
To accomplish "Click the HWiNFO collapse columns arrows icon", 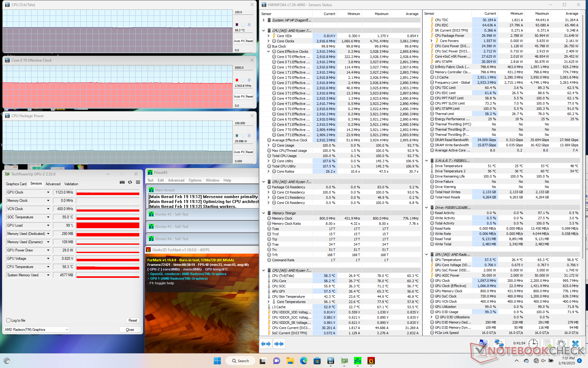I will click(279, 344).
